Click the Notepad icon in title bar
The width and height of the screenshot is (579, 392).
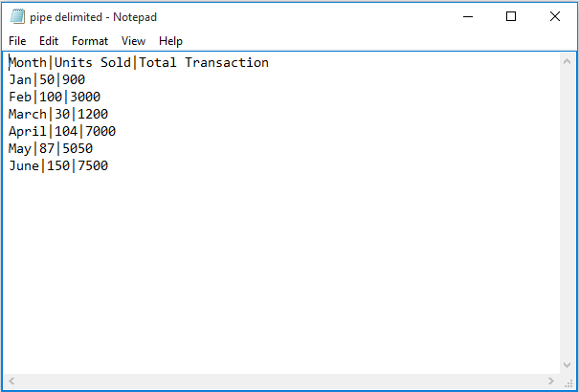coord(17,17)
